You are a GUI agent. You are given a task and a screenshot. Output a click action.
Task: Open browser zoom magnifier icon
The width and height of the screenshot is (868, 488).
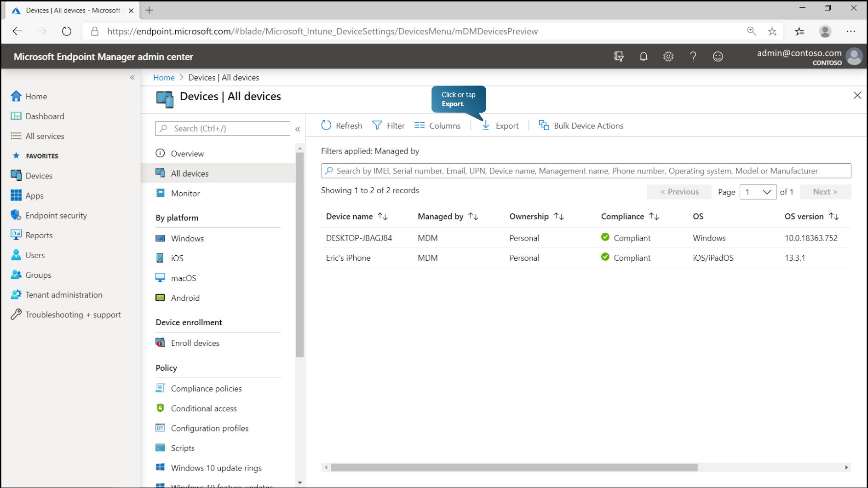[752, 31]
